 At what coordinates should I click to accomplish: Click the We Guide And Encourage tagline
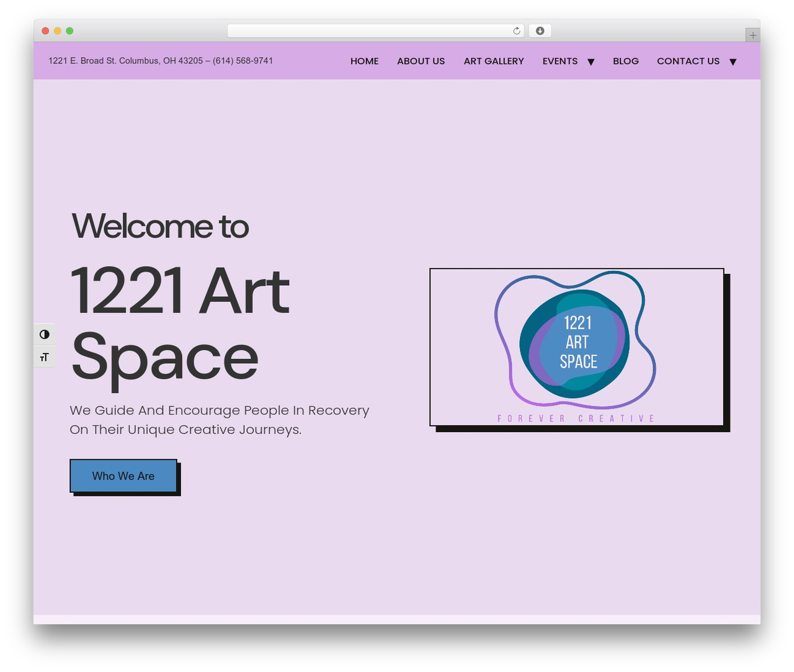[x=220, y=420]
